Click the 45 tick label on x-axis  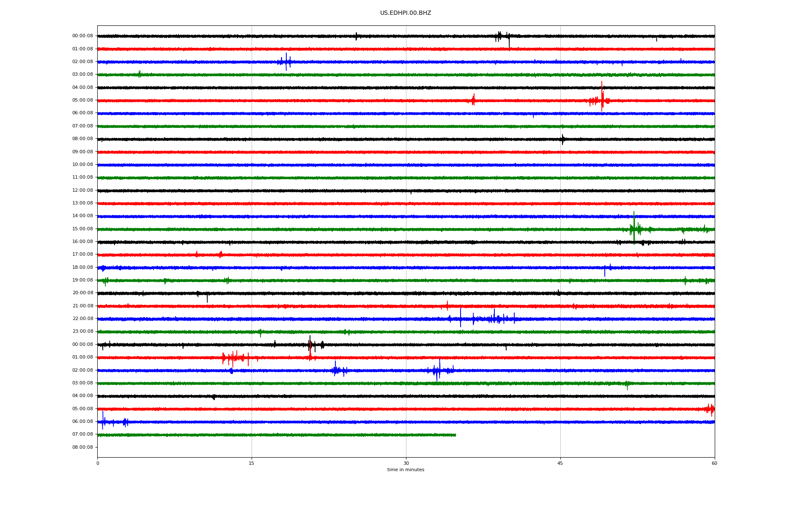coord(560,463)
